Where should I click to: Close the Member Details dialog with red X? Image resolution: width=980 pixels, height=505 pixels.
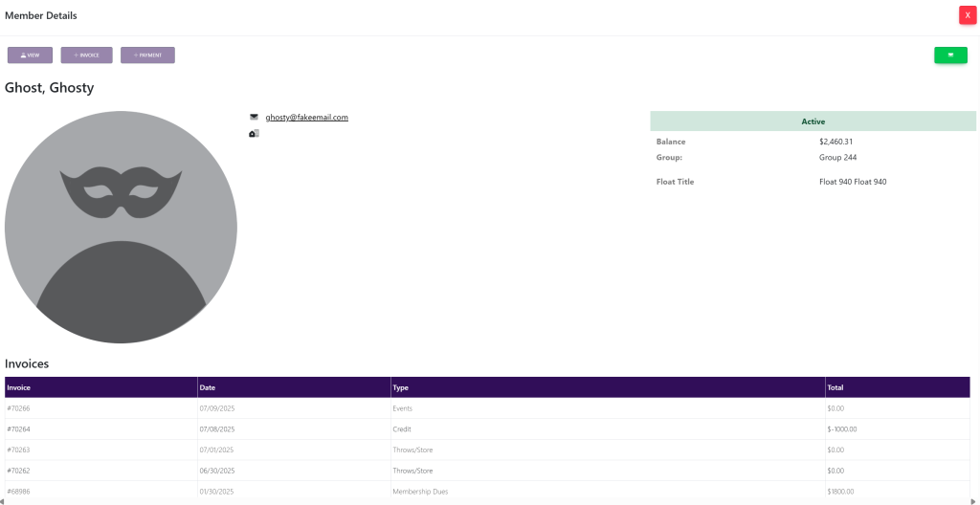tap(967, 15)
